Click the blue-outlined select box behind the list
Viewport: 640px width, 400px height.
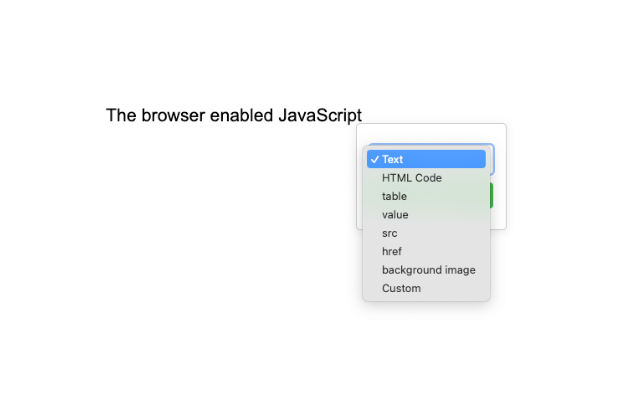pos(490,160)
